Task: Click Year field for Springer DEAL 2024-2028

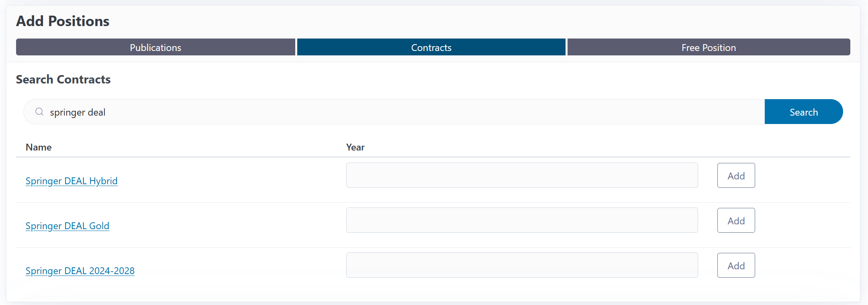Action: (x=522, y=265)
